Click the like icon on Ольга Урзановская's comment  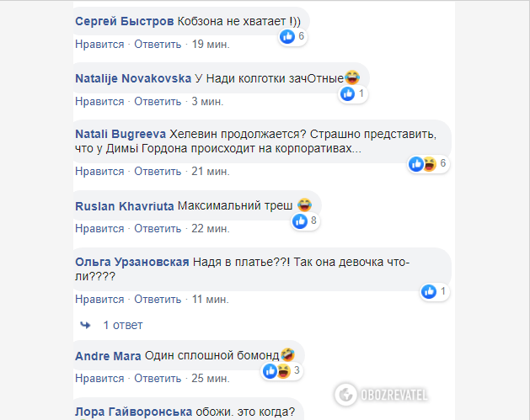(x=429, y=292)
